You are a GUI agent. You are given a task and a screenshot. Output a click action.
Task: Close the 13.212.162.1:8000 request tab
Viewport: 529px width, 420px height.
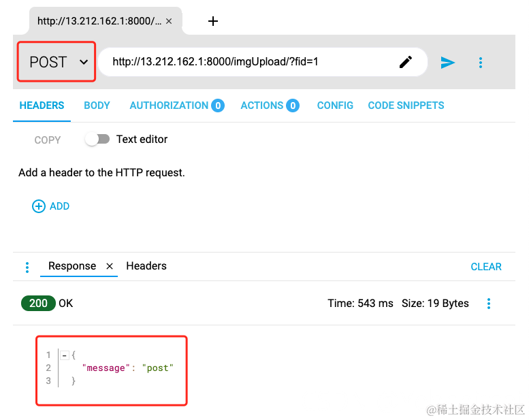click(x=169, y=21)
